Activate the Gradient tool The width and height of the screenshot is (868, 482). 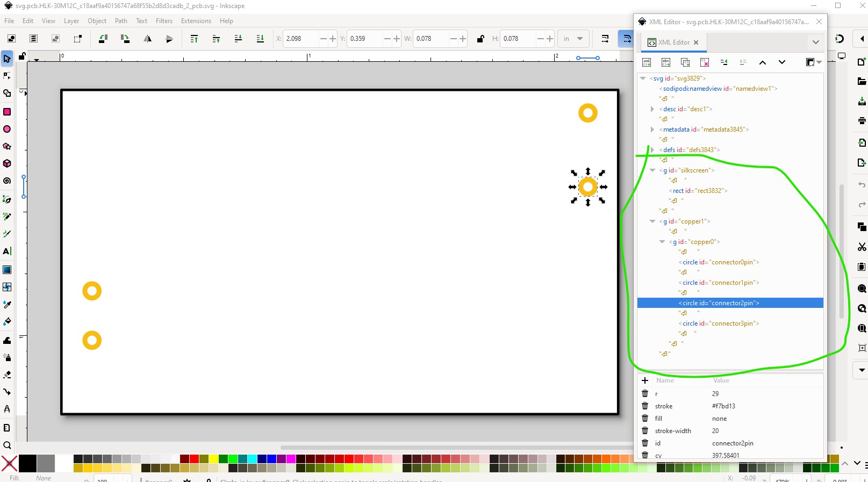pos(7,270)
